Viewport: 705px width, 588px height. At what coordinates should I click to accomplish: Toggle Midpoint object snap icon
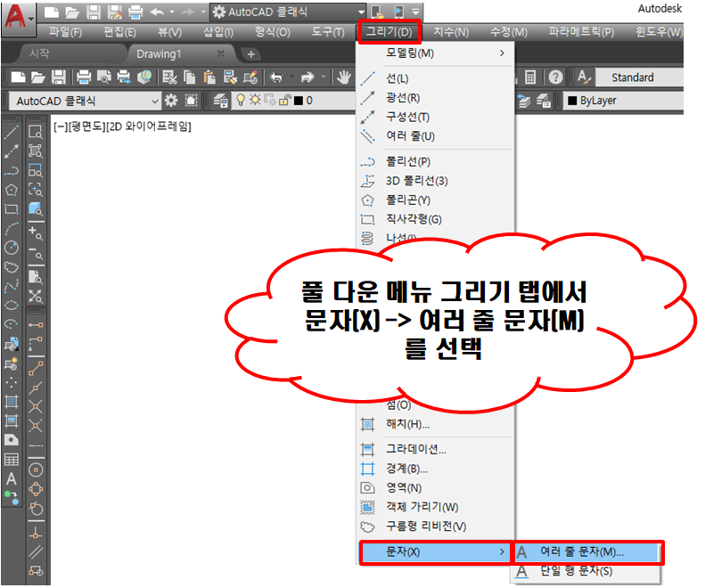36,387
